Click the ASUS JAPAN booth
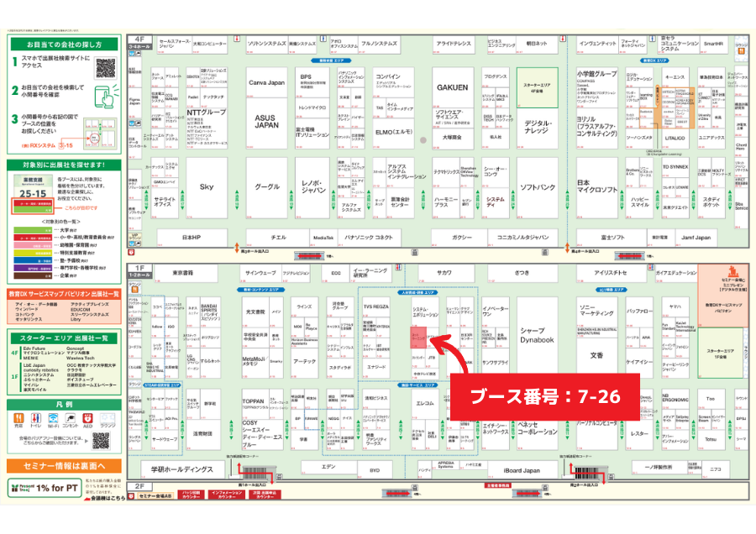The width and height of the screenshot is (756, 534). (266, 122)
